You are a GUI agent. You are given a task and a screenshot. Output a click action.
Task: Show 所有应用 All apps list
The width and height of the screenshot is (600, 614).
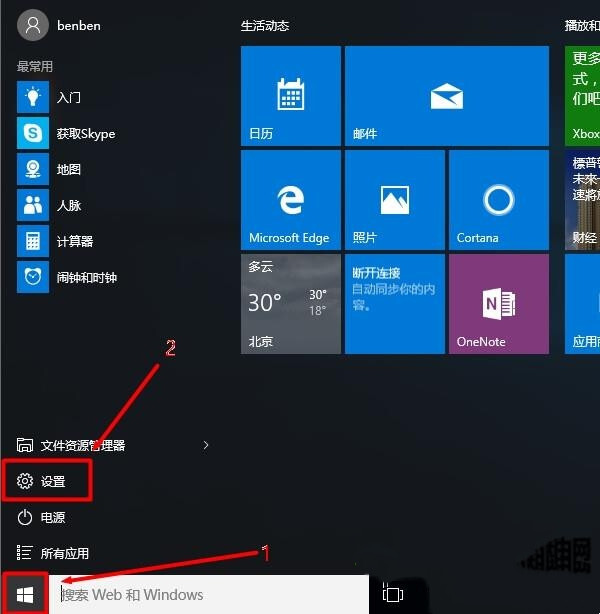[53, 553]
